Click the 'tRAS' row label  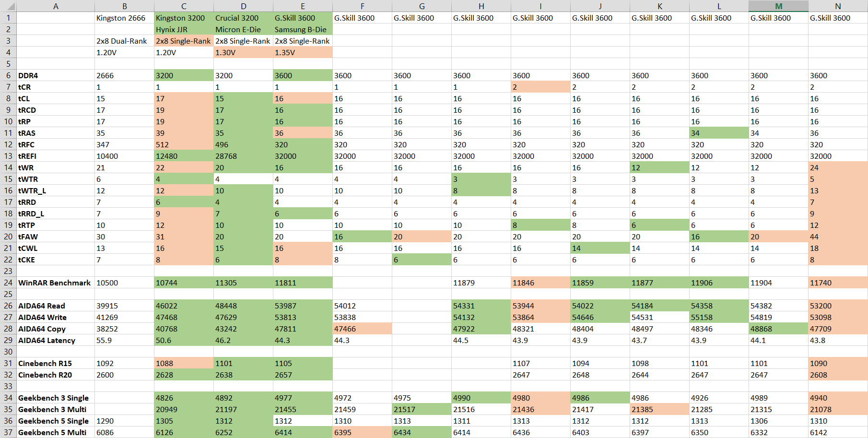point(56,133)
